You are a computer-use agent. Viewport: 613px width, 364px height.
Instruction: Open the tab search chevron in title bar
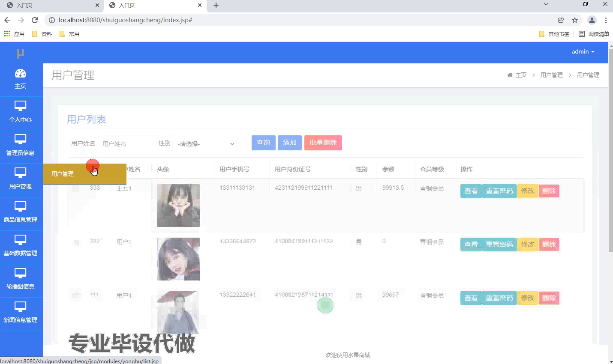[x=546, y=4]
